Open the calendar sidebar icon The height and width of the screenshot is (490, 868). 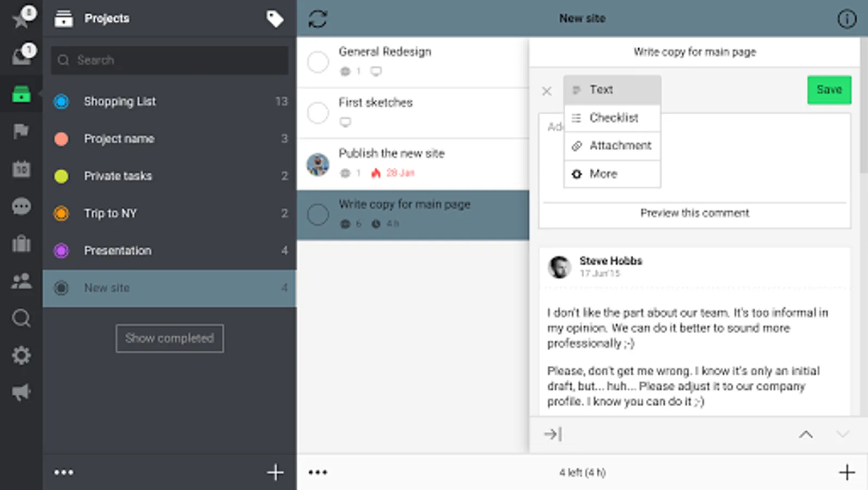pos(21,169)
